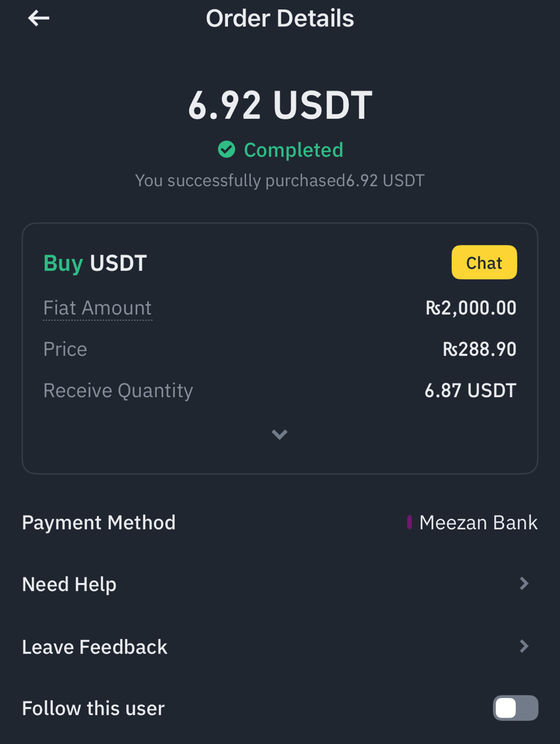Tap the green Completed checkmark icon
The width and height of the screenshot is (560, 744).
227,149
